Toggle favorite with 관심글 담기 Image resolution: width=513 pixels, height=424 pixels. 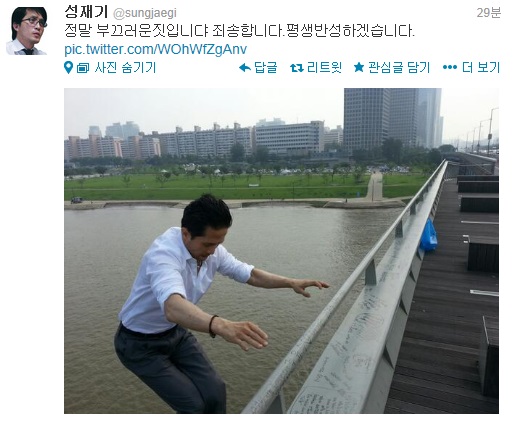(x=399, y=68)
